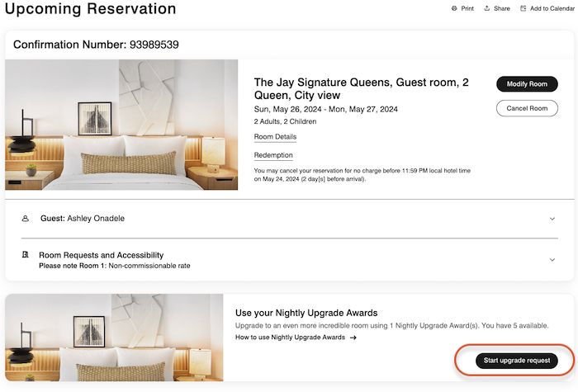Click the Share text link
This screenshot has width=578, height=392.
[502, 8]
